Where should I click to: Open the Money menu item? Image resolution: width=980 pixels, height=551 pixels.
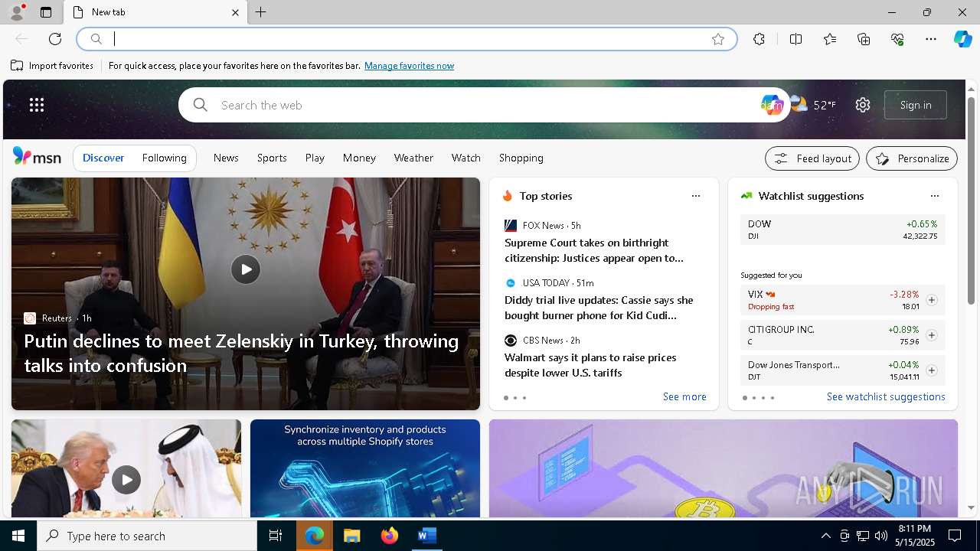359,158
